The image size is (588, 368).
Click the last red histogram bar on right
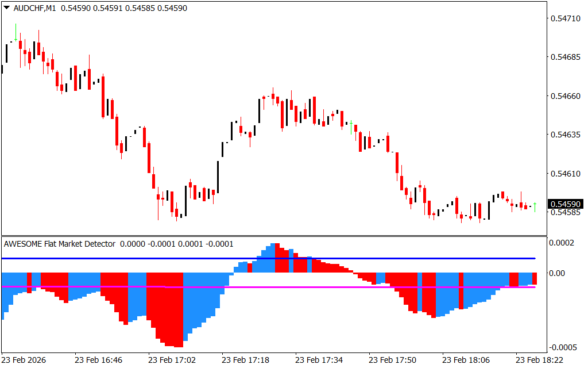pos(535,279)
